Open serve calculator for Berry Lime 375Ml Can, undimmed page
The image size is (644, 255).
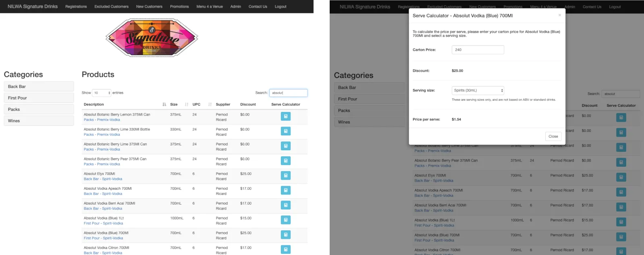point(286,146)
